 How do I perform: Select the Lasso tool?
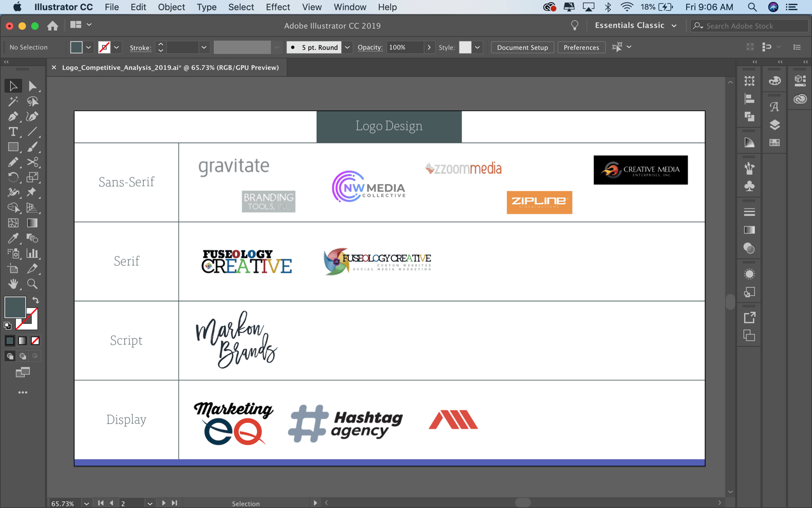32,101
